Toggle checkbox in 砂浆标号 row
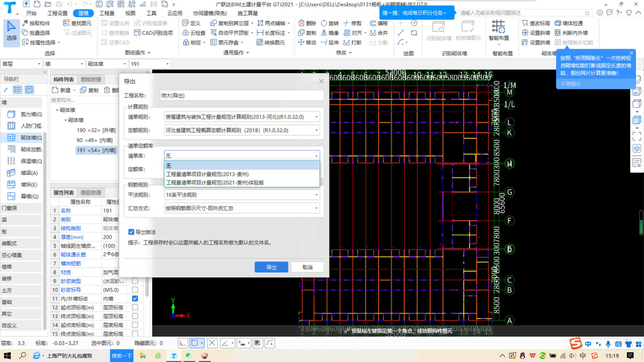Screen dimensions: 644x362 pyautogui.click(x=135, y=290)
